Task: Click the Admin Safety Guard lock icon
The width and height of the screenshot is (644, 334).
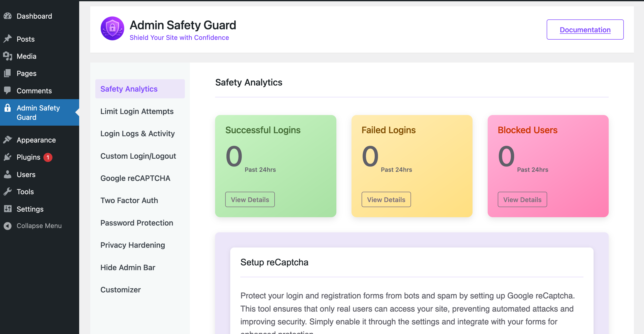Action: tap(8, 108)
